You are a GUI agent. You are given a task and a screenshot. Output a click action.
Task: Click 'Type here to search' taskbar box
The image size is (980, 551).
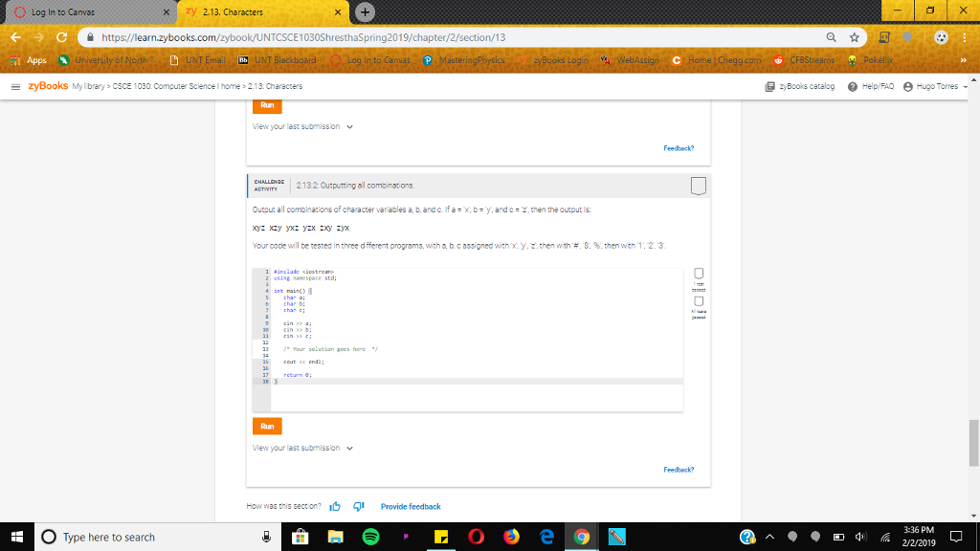[x=156, y=537]
